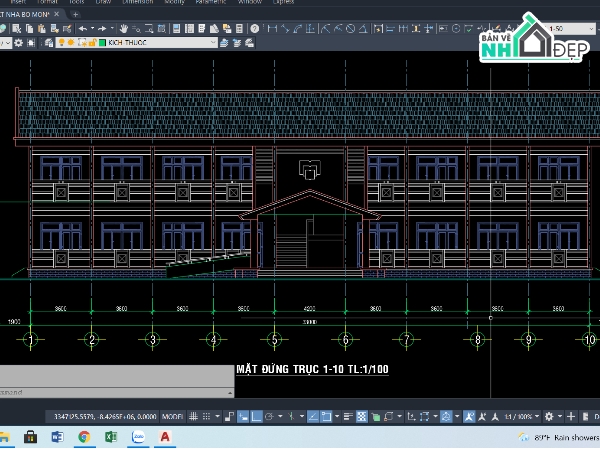Open the Parametric menu
The height and width of the screenshot is (450, 600).
click(x=211, y=3)
